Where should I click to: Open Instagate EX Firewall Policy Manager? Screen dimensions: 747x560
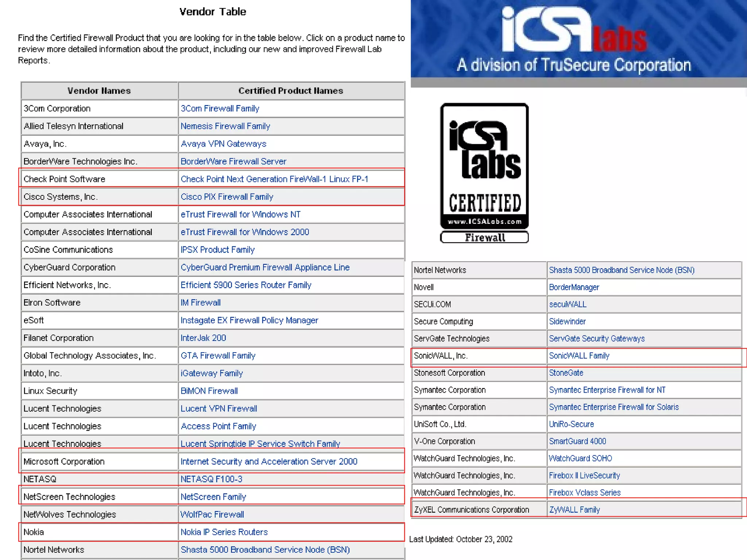249,320
